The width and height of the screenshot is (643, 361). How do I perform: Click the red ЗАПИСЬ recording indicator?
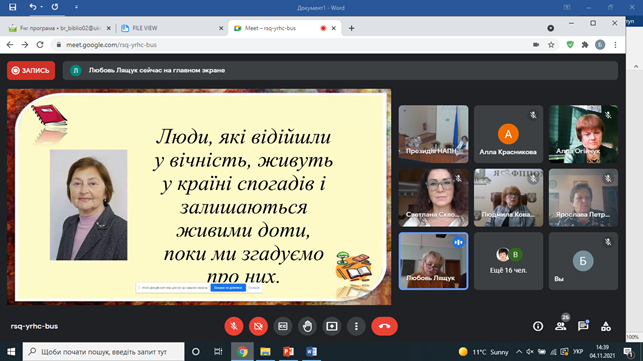31,71
